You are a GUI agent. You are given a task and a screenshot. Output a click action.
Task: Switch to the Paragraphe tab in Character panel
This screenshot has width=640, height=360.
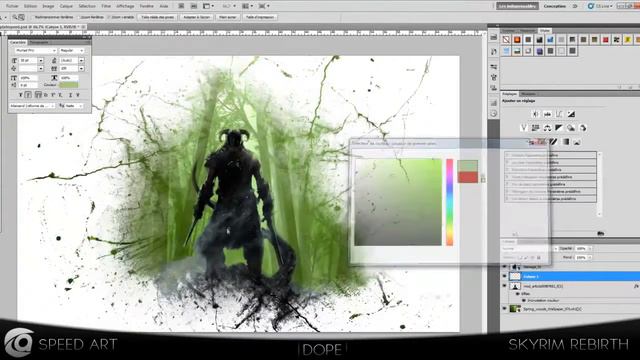[x=39, y=42]
